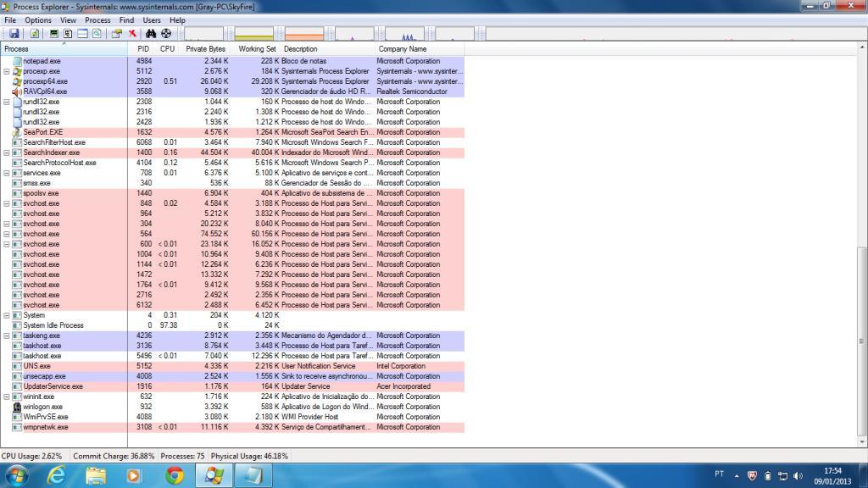Launch Internet Explorer from the taskbar
This screenshot has width=868, height=488.
56,476
